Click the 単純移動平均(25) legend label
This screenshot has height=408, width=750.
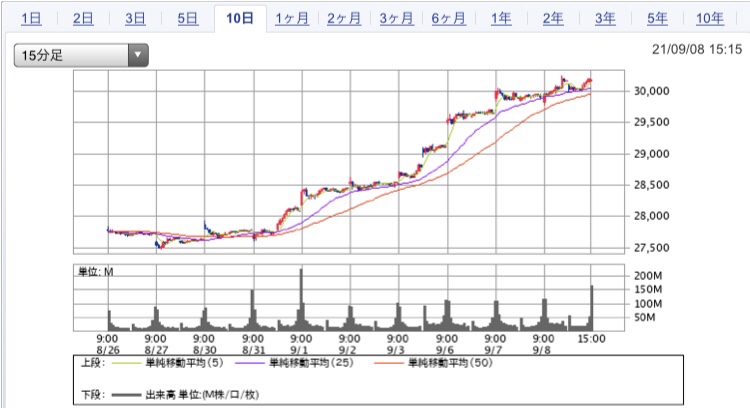311,363
